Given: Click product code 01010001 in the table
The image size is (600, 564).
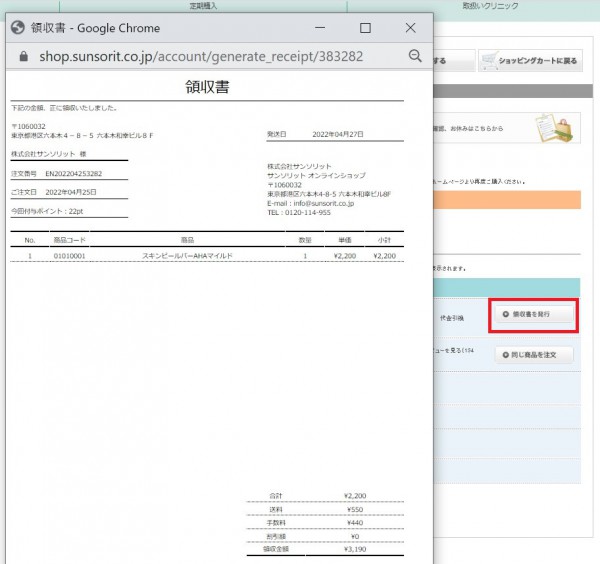Looking at the screenshot, I should point(69,256).
